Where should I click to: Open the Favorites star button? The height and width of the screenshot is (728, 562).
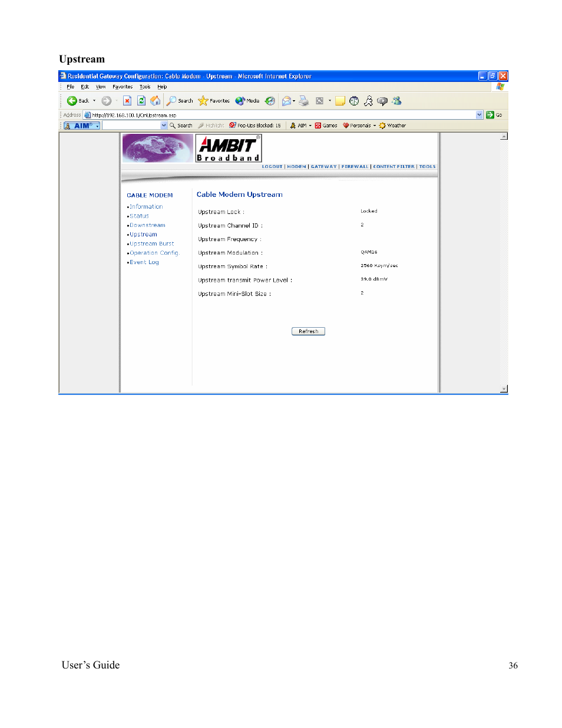click(x=214, y=101)
